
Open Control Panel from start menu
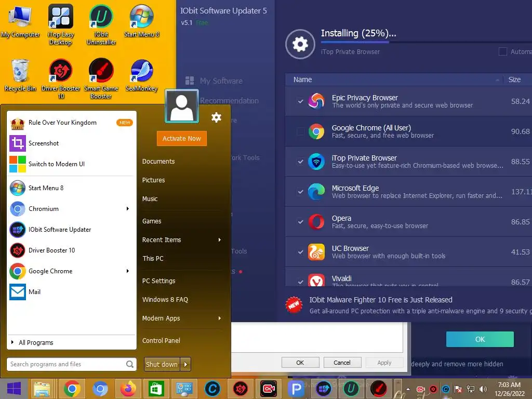click(161, 341)
